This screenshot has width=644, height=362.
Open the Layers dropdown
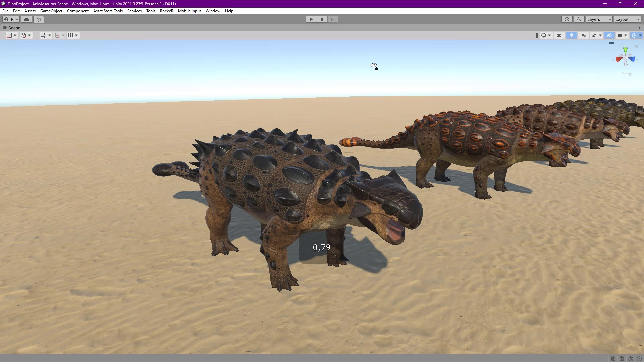[x=599, y=19]
